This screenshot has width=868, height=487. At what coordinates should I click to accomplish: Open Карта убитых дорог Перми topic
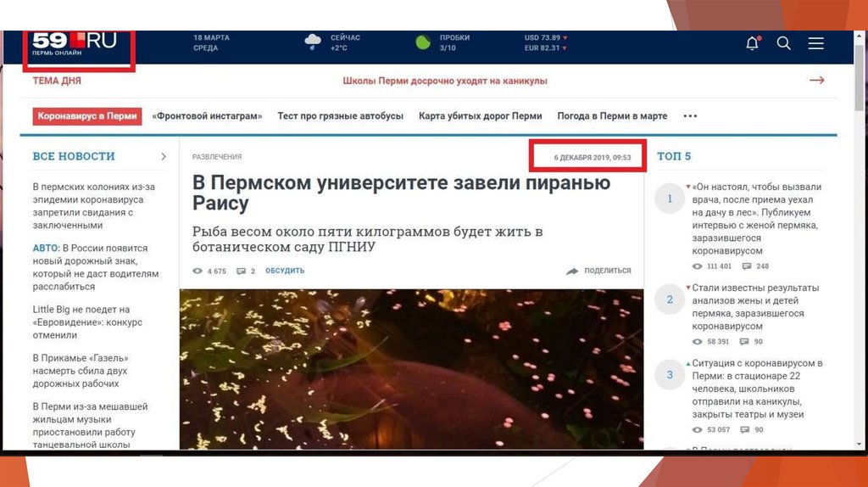pos(480,116)
